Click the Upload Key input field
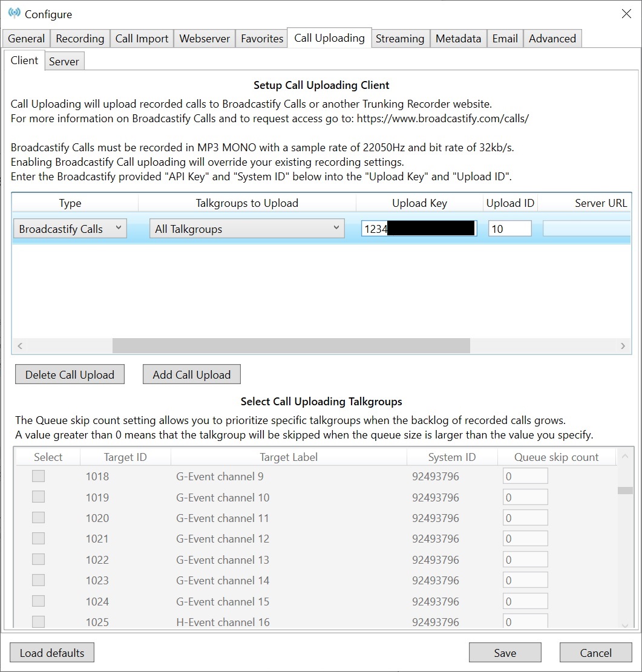This screenshot has width=642, height=672. pyautogui.click(x=419, y=229)
